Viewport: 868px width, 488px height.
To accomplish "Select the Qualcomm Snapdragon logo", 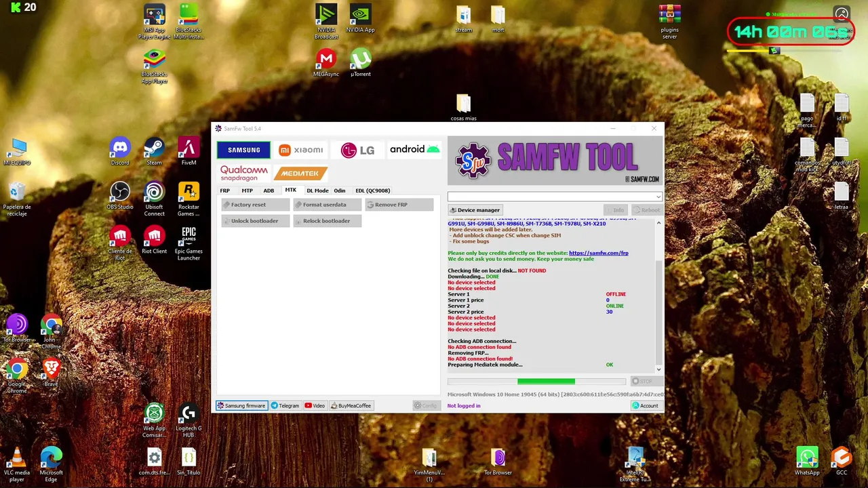I will pos(243,173).
